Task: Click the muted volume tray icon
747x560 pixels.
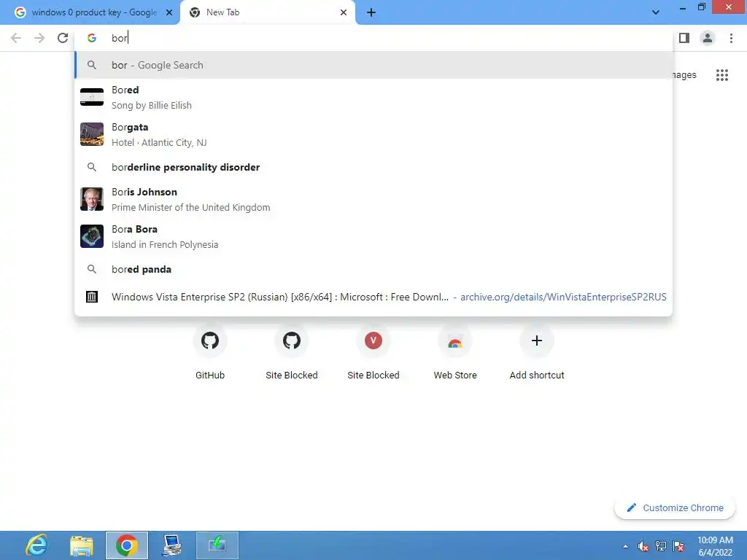Action: (x=643, y=546)
